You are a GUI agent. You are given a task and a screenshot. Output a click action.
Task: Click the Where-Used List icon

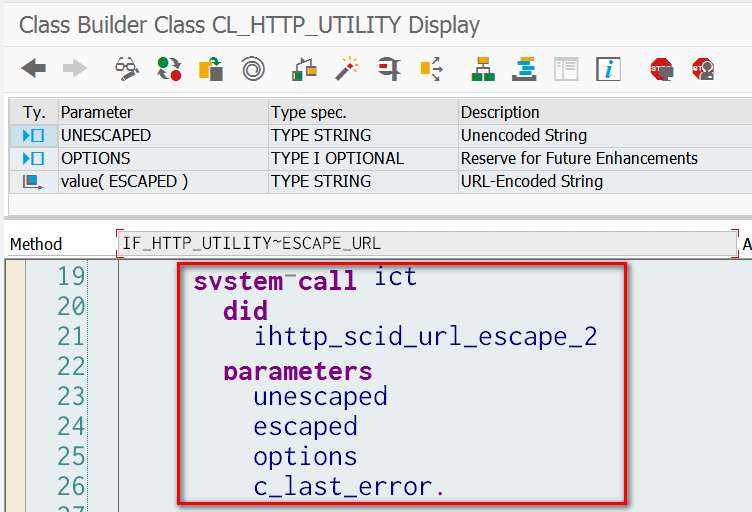(x=304, y=69)
